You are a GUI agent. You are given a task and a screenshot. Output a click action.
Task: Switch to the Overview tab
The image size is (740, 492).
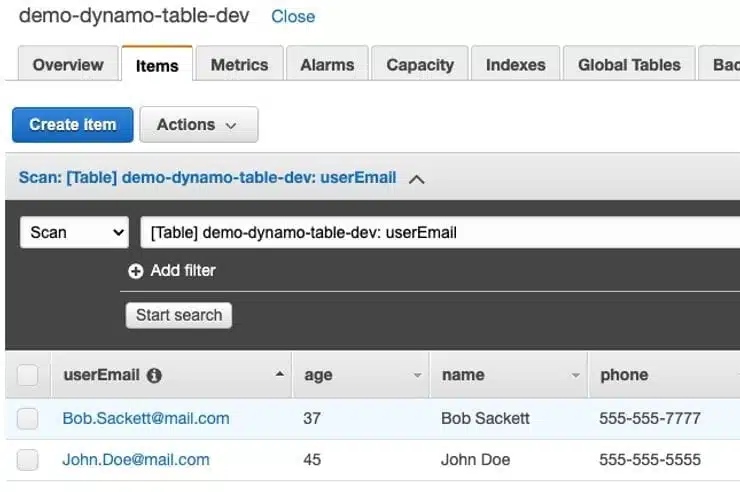68,65
